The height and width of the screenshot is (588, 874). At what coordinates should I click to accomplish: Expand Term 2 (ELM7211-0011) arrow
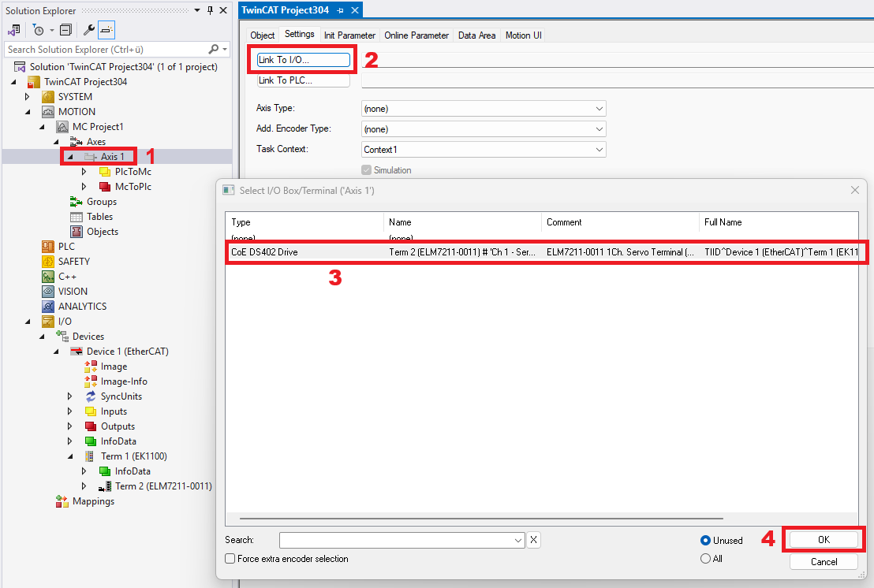pos(84,486)
